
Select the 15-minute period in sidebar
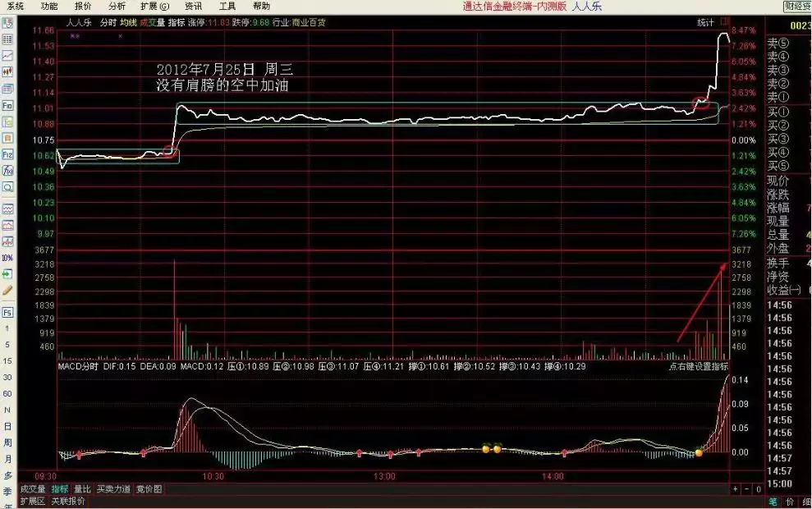point(7,361)
